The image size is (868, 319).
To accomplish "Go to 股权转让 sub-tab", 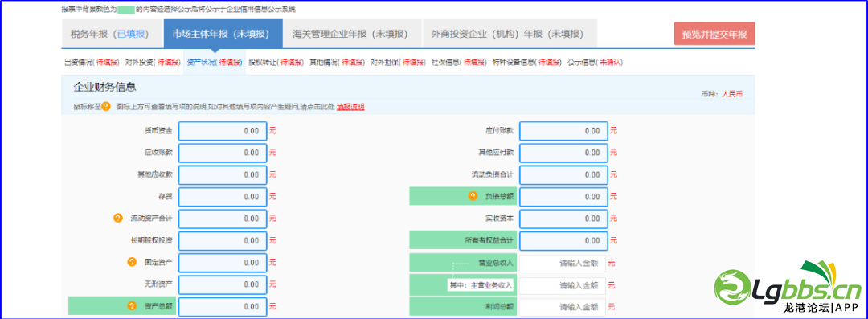I will [x=276, y=63].
